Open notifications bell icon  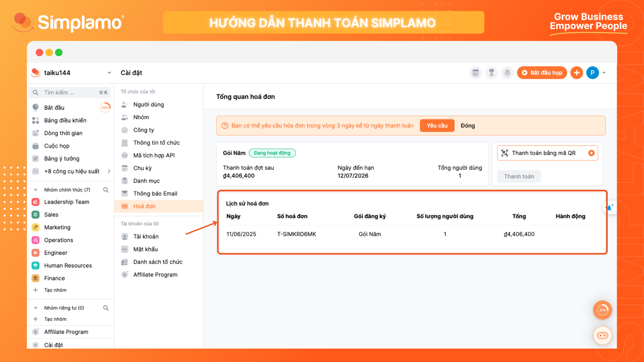[x=507, y=73]
